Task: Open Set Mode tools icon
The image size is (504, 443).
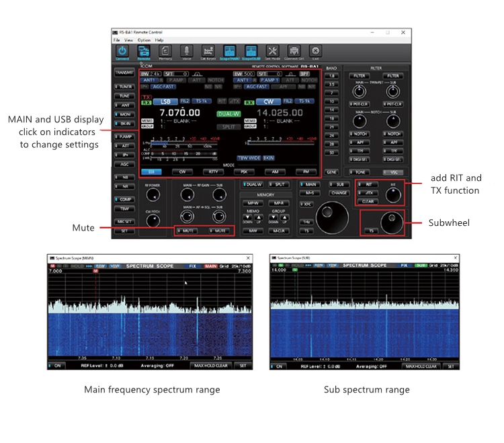Action: click(x=272, y=52)
